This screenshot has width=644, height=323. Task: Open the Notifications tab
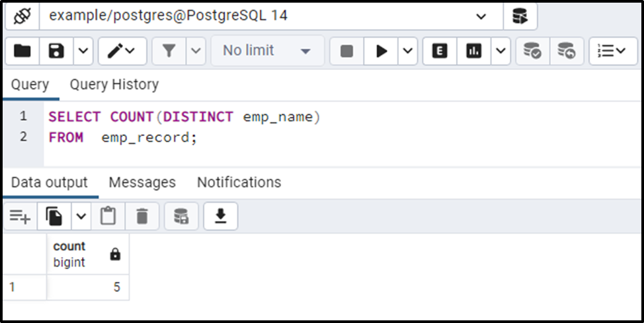(239, 182)
